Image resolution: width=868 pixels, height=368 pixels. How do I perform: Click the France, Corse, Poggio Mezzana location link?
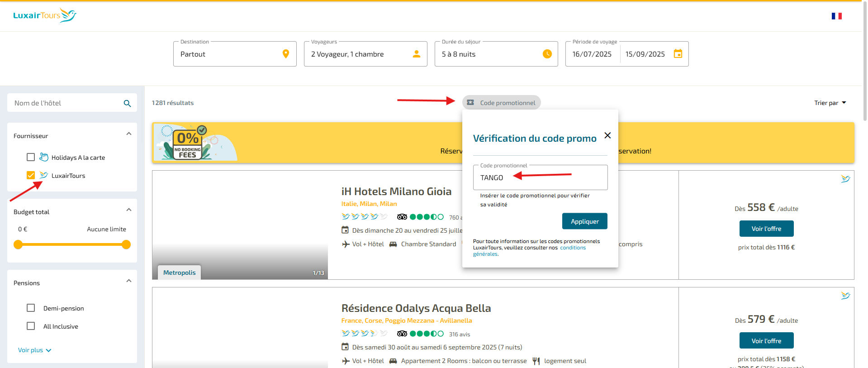coord(407,320)
